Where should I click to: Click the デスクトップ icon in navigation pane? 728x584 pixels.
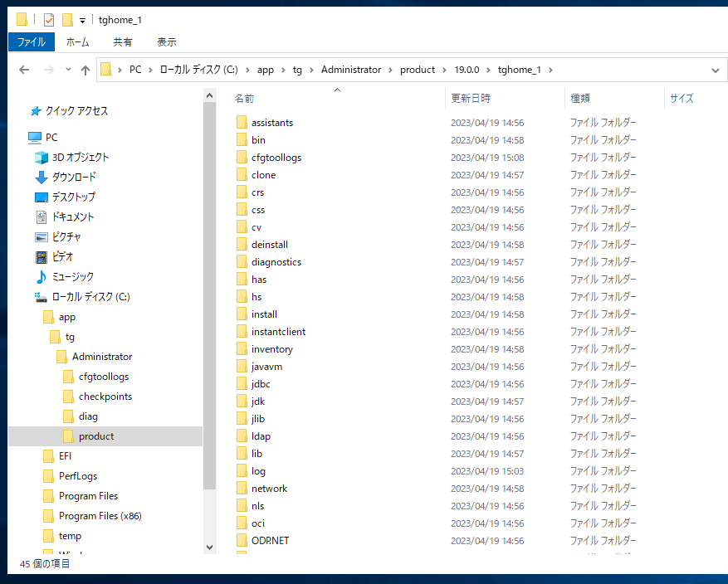coord(42,197)
